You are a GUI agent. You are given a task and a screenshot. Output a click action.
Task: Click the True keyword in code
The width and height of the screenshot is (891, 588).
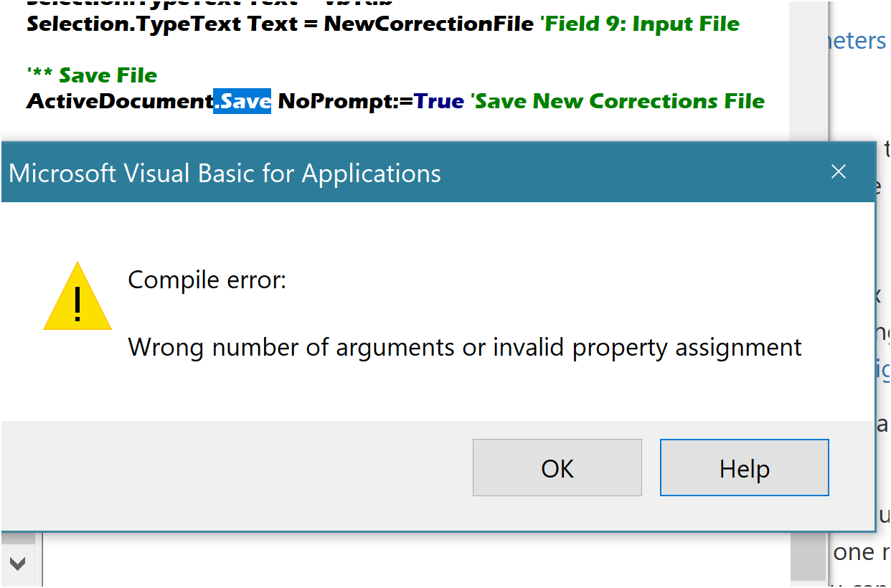point(439,102)
